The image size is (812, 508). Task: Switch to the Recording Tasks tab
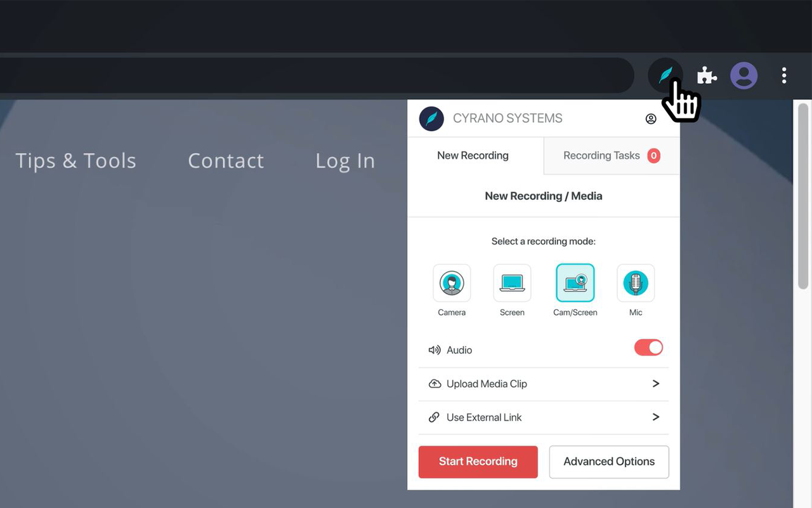pyautogui.click(x=612, y=156)
